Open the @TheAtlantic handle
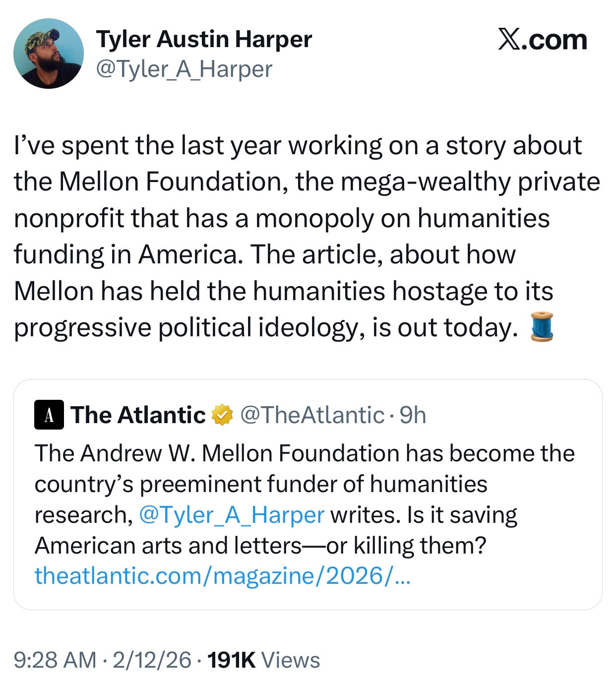616x688 pixels. click(312, 415)
